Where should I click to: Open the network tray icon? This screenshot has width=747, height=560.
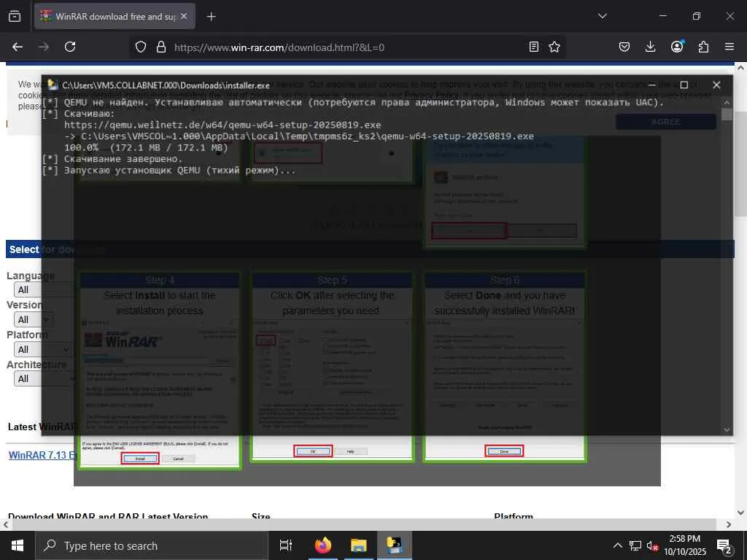[635, 545]
